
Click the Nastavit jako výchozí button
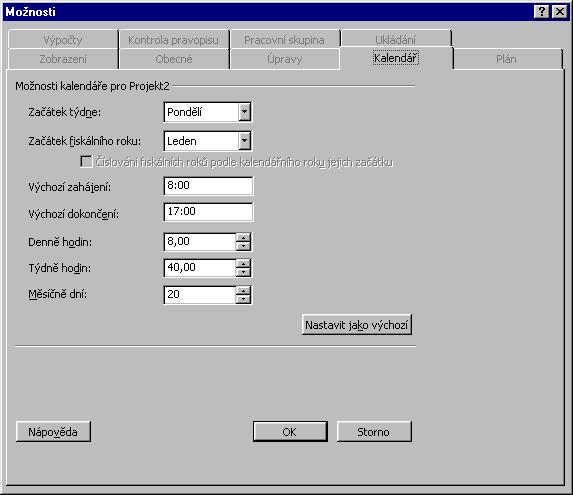(357, 325)
